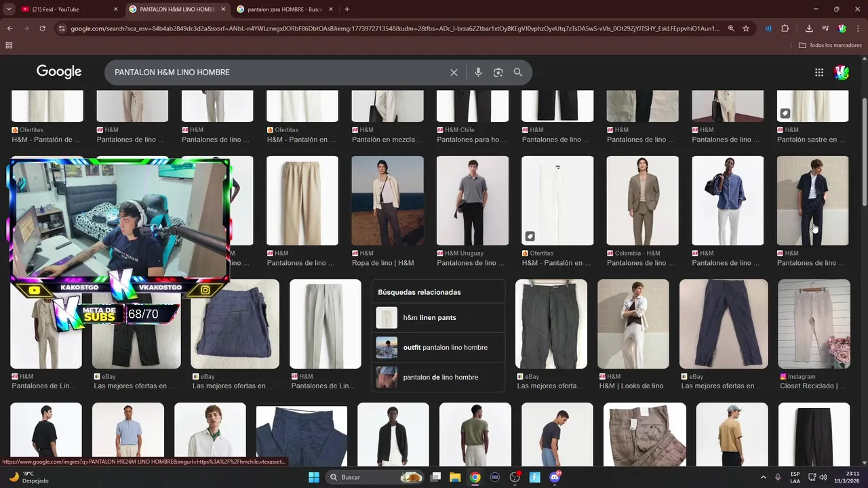Submit search with magnifying glass icon
Viewport: 868px width, 488px height.
tap(517, 73)
